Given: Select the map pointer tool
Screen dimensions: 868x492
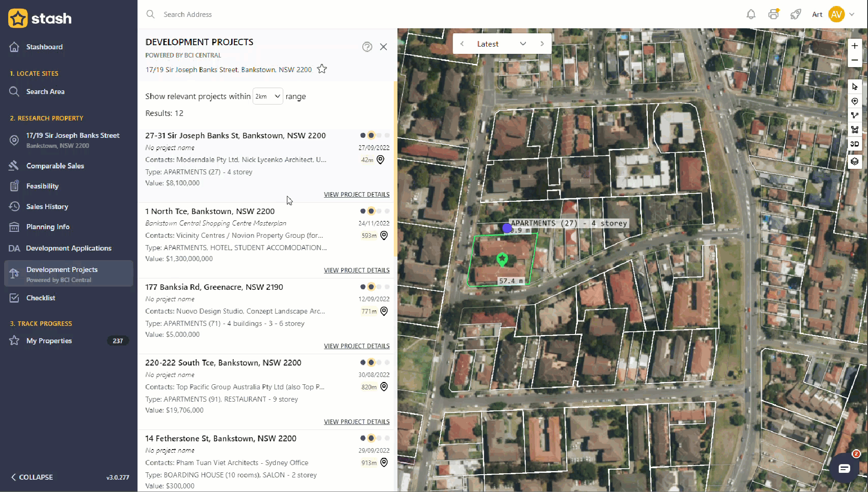Looking at the screenshot, I should 855,87.
